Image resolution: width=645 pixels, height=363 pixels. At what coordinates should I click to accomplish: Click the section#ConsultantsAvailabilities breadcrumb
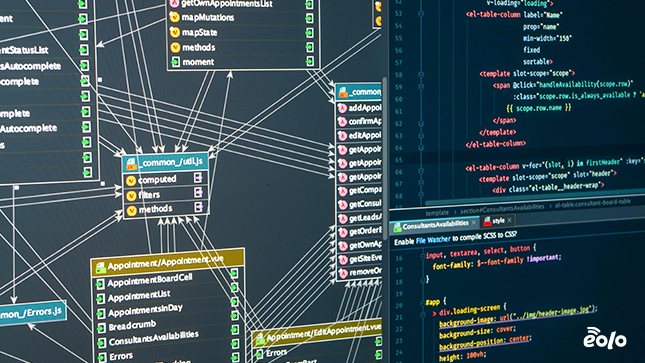pos(502,209)
